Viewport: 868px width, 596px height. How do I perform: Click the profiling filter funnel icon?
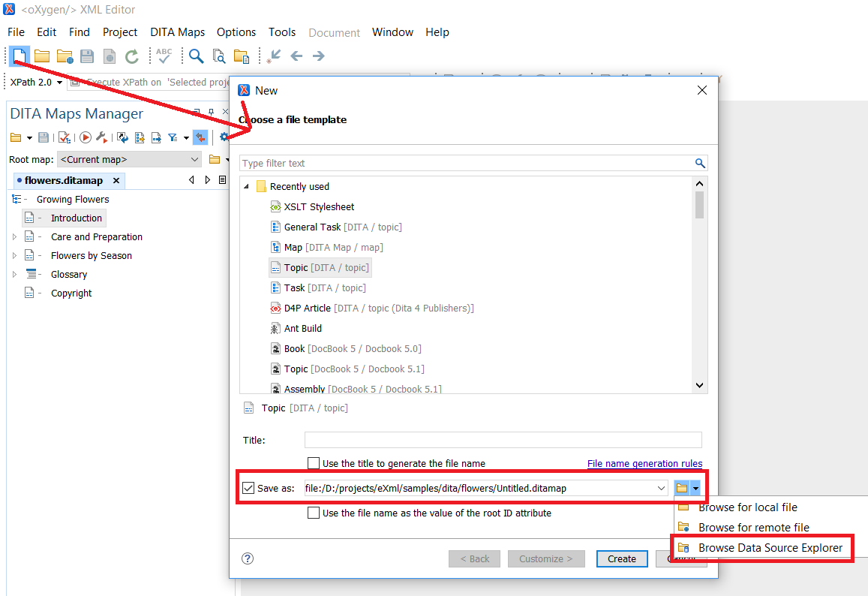tap(173, 137)
